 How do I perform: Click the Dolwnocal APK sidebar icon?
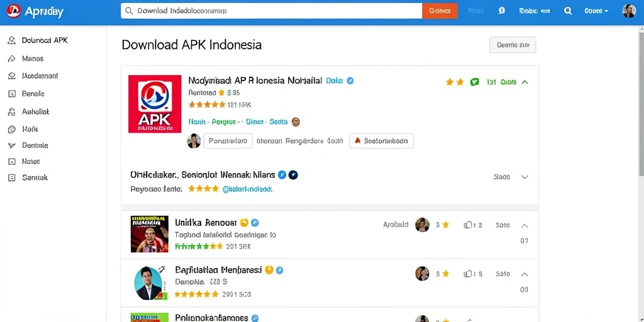click(12, 40)
